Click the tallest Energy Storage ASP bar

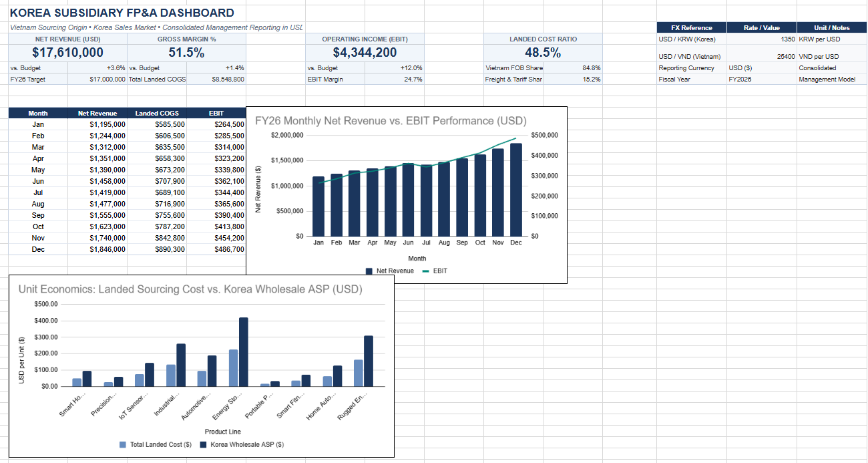[x=244, y=352]
